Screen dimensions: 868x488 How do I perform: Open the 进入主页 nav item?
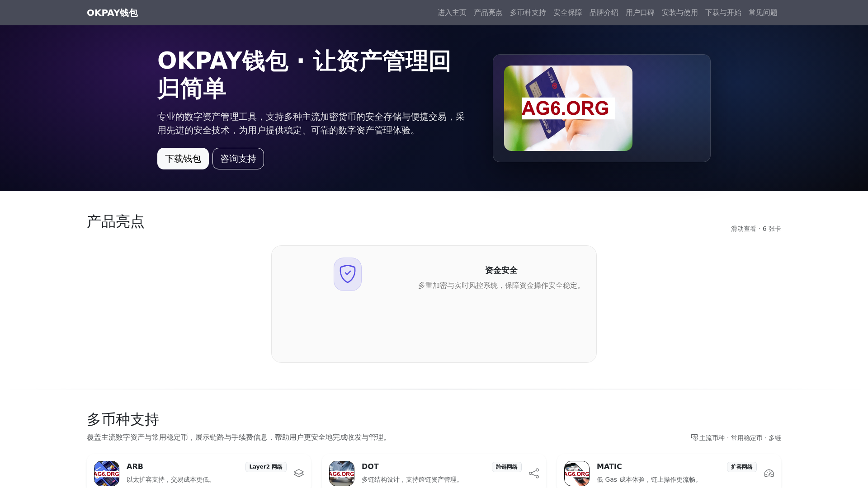pos(452,13)
